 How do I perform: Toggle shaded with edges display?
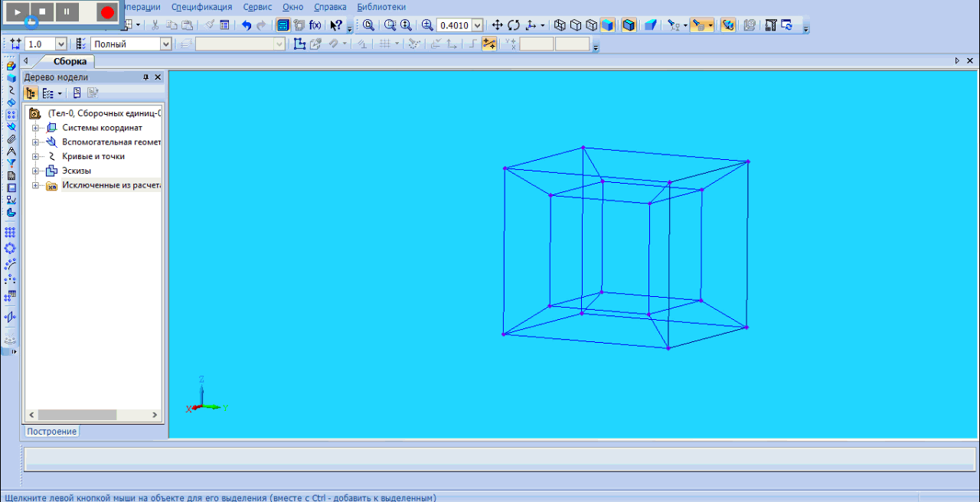(629, 25)
